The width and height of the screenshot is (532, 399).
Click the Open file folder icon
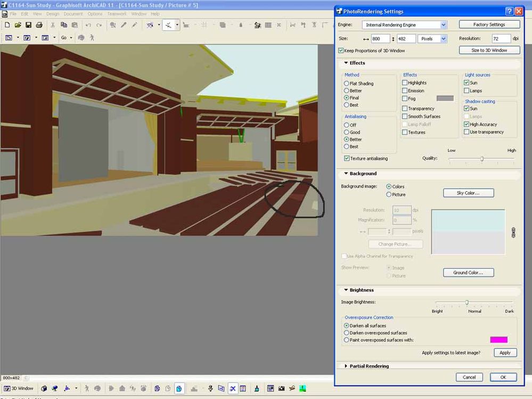tap(18, 25)
